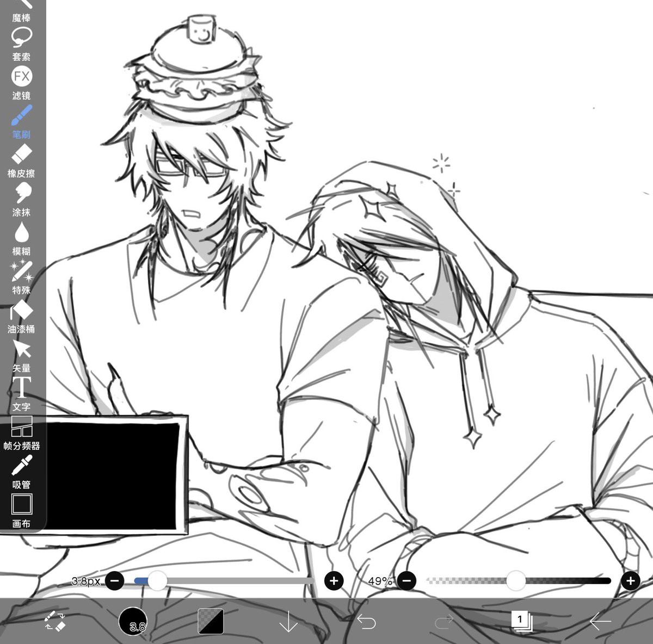Increase brush size with plus button
The width and height of the screenshot is (653, 644).
[334, 581]
